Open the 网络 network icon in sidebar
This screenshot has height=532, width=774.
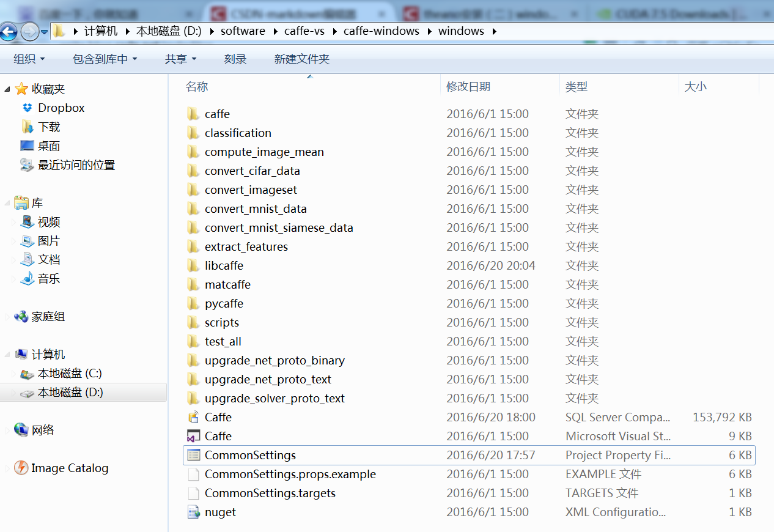pos(21,430)
